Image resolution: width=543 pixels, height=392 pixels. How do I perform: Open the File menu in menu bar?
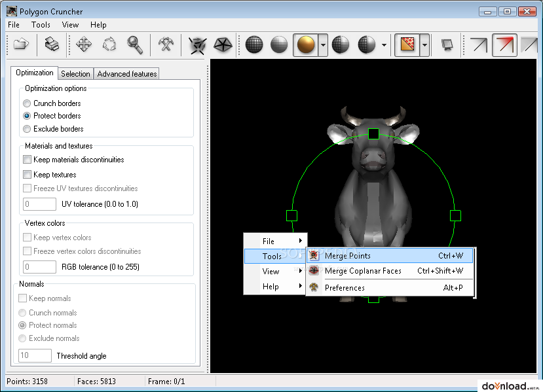tap(14, 25)
